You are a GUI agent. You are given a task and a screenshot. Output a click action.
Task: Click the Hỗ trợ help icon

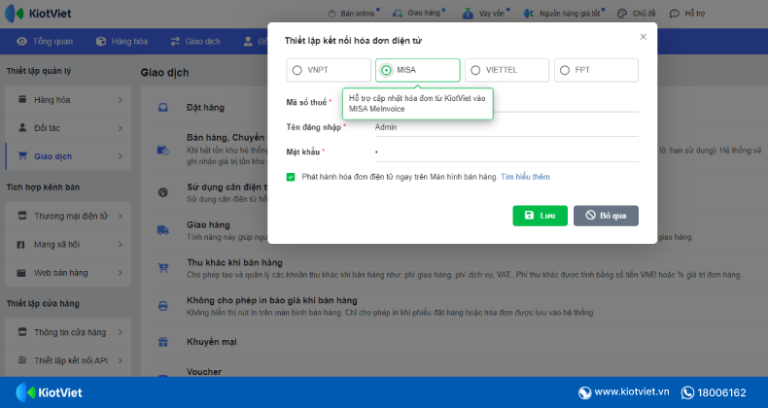(x=674, y=14)
